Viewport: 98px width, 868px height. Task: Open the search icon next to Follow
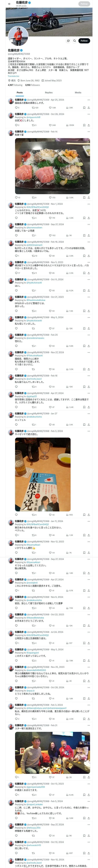[75, 41]
